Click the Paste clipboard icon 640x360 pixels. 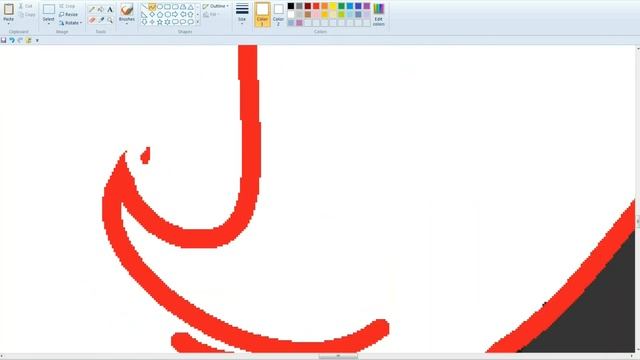point(9,9)
